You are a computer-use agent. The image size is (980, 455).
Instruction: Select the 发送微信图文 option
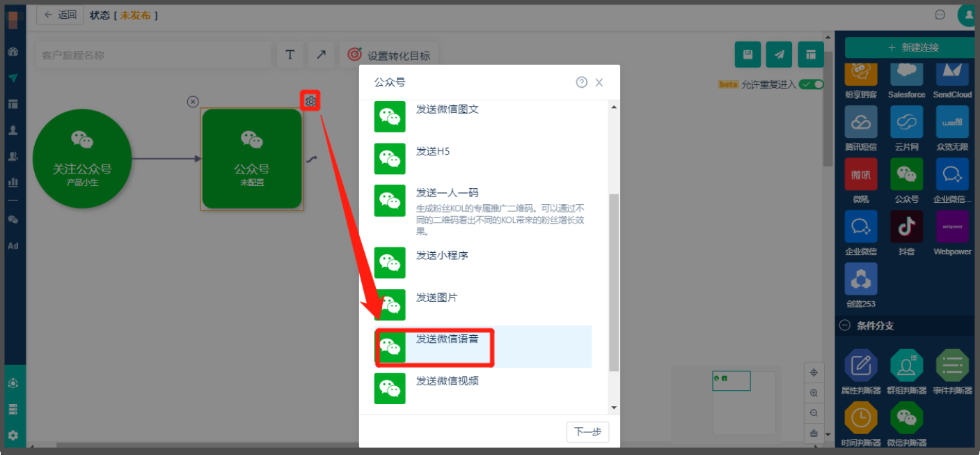pos(483,116)
